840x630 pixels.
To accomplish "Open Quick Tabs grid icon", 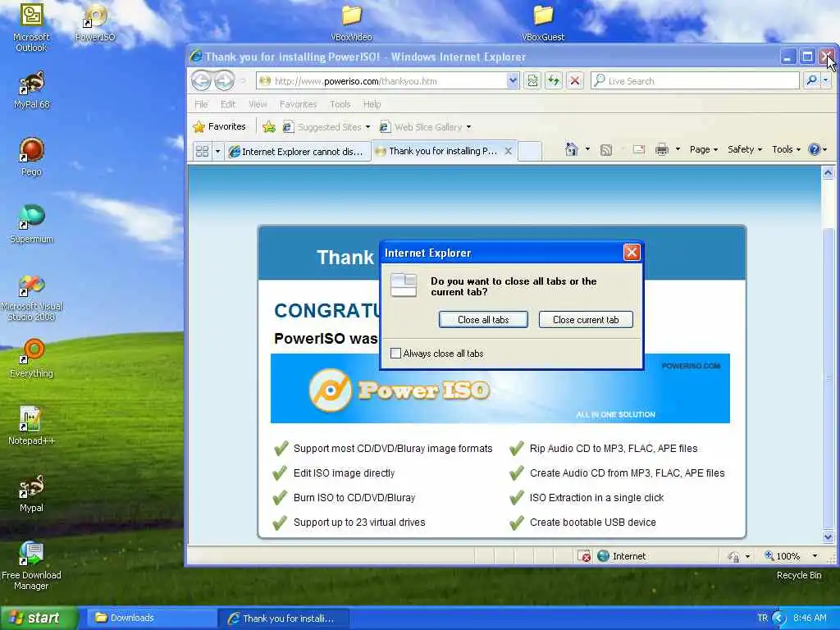I will coord(202,152).
